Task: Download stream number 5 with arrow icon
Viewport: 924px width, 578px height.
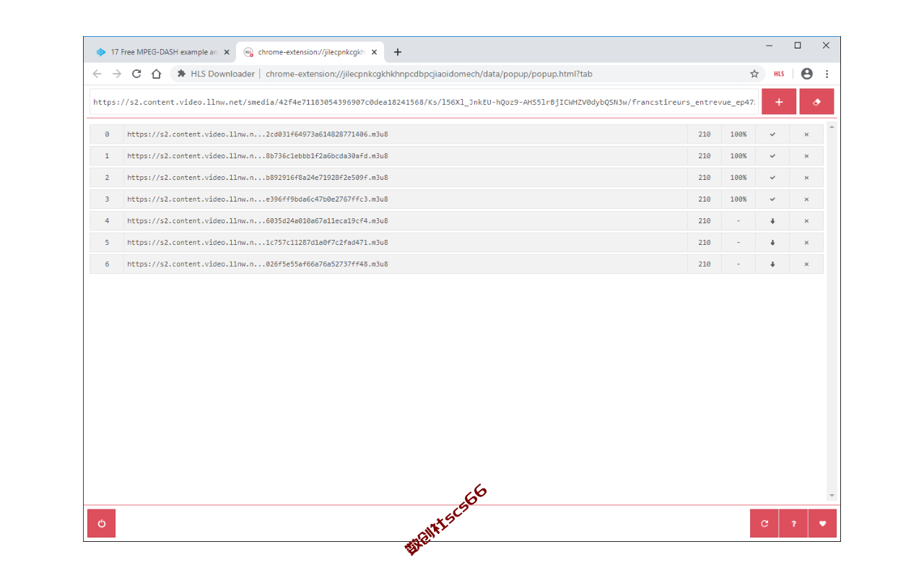Action: (772, 243)
